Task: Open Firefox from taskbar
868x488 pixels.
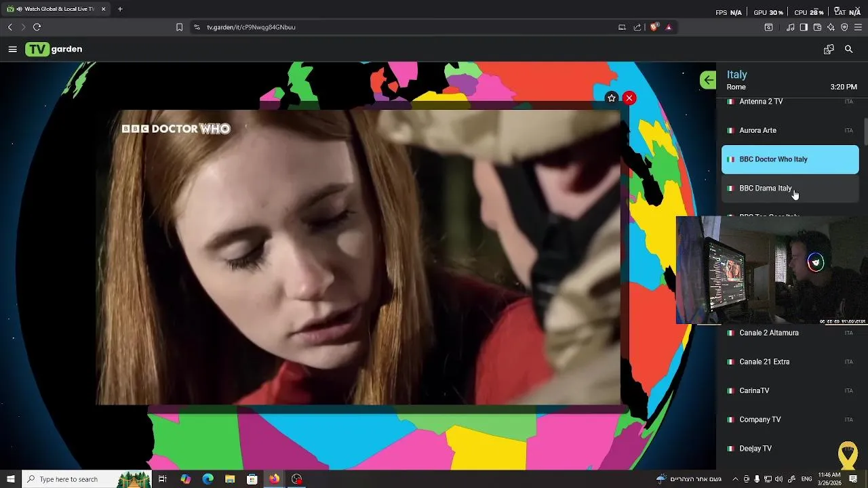Action: point(274,479)
